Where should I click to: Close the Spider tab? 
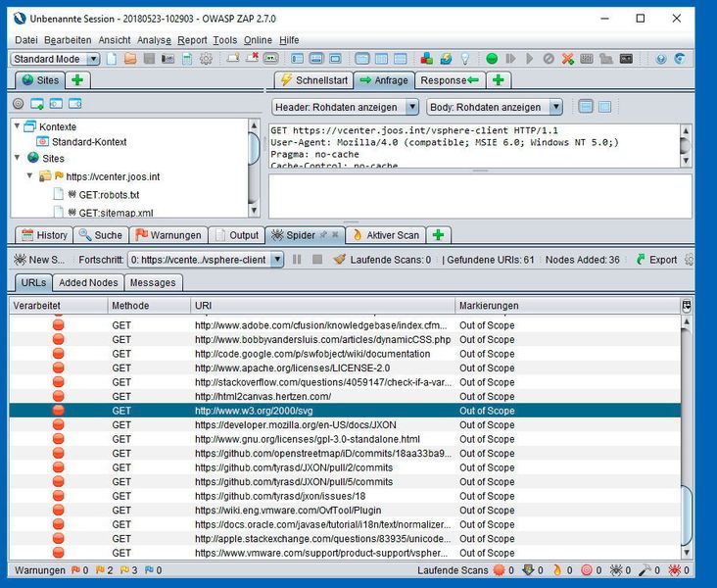[335, 235]
